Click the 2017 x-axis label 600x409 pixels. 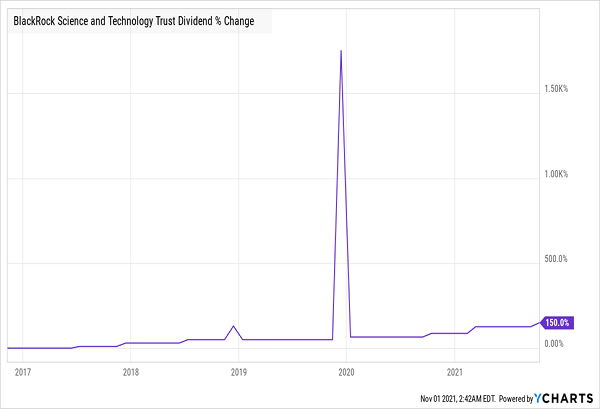coord(23,372)
